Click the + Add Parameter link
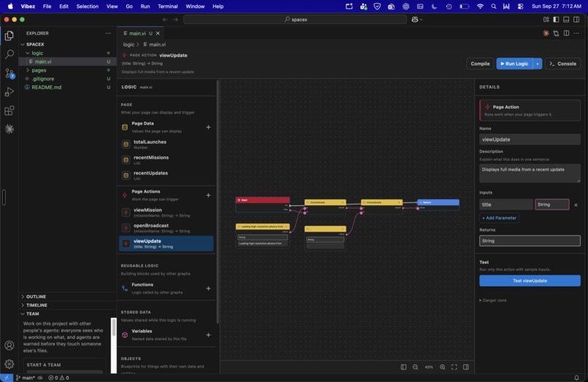Screen dimensions: 588x382 click(499, 218)
